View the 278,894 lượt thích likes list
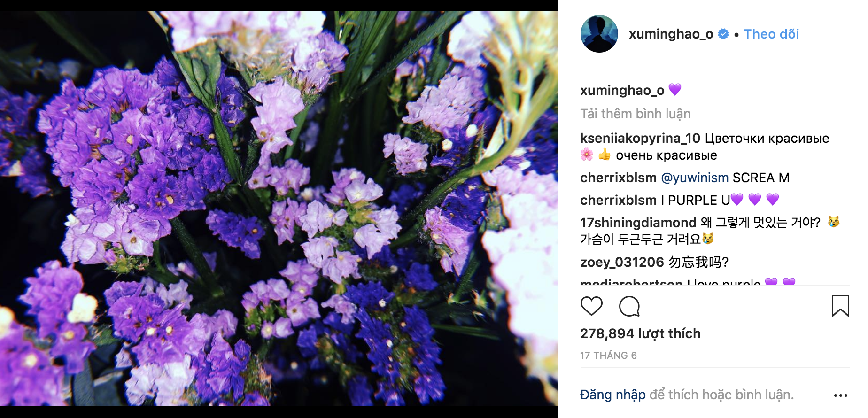The image size is (868, 418). pos(640,333)
